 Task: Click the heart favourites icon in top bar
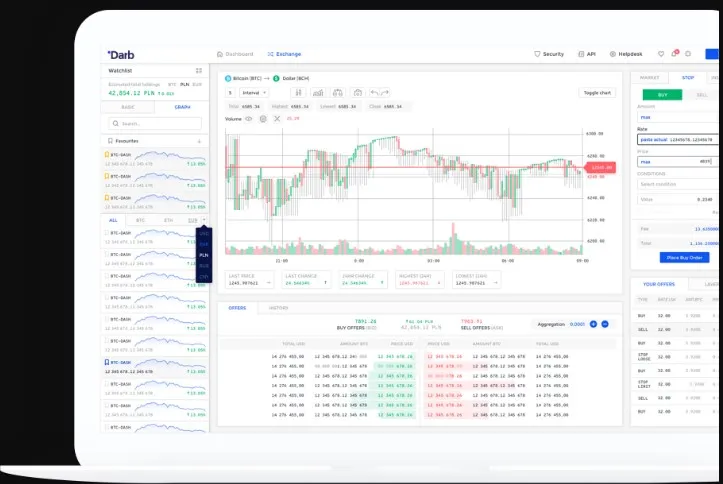(x=661, y=54)
